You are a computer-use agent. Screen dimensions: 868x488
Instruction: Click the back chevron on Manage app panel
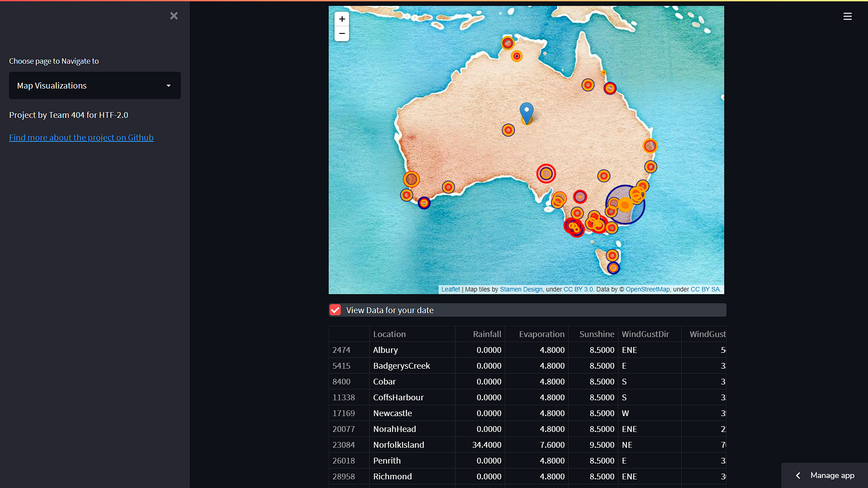pos(798,475)
